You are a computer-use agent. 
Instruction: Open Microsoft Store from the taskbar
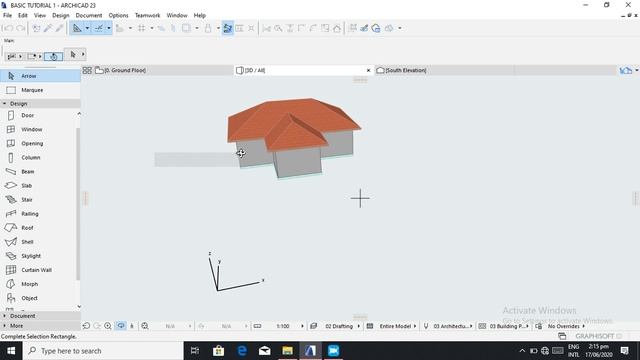coord(218,351)
